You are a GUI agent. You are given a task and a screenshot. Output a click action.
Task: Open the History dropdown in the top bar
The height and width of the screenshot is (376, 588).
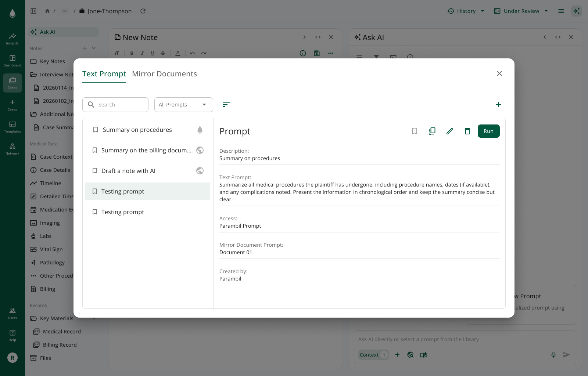(465, 11)
